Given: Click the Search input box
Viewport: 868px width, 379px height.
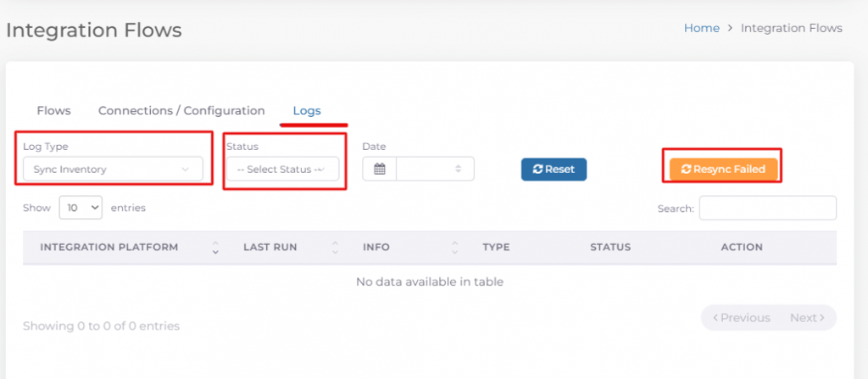Looking at the screenshot, I should click(x=768, y=209).
